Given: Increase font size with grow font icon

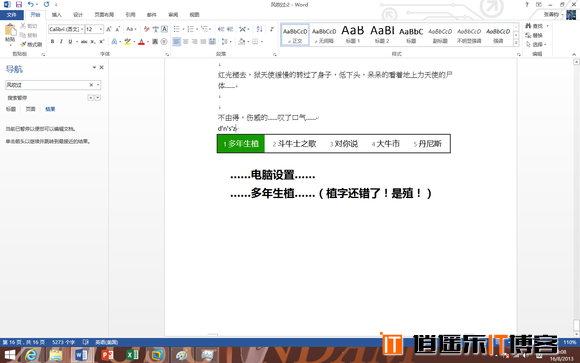Looking at the screenshot, I should pyautogui.click(x=109, y=29).
